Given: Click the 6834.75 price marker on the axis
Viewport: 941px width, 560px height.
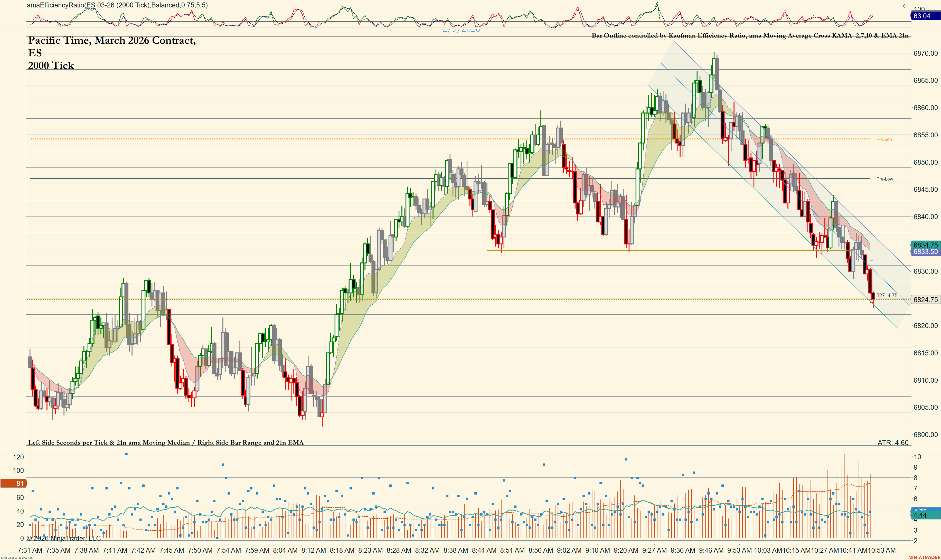Looking at the screenshot, I should pos(925,245).
